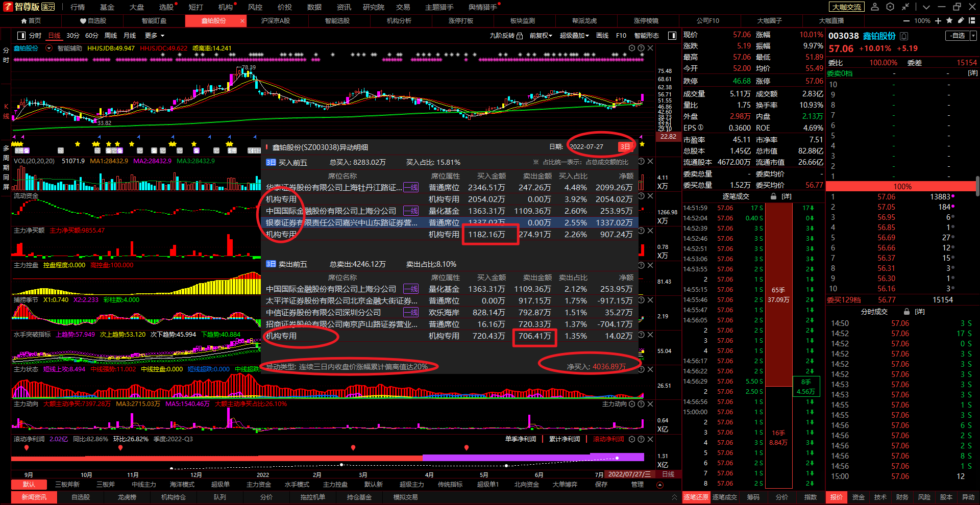Close the 鑫铂股份 tab
The width and height of the screenshot is (980, 505).
pos(241,21)
